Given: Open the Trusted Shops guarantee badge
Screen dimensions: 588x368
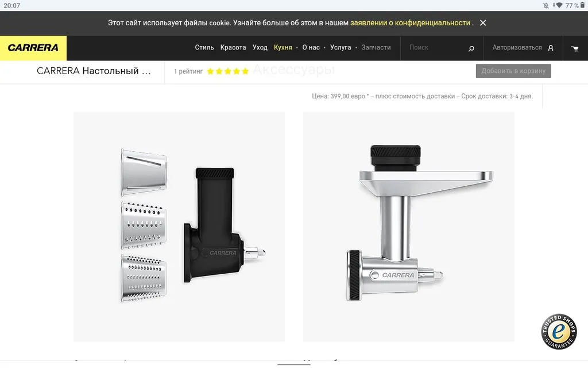Looking at the screenshot, I should coord(559,332).
